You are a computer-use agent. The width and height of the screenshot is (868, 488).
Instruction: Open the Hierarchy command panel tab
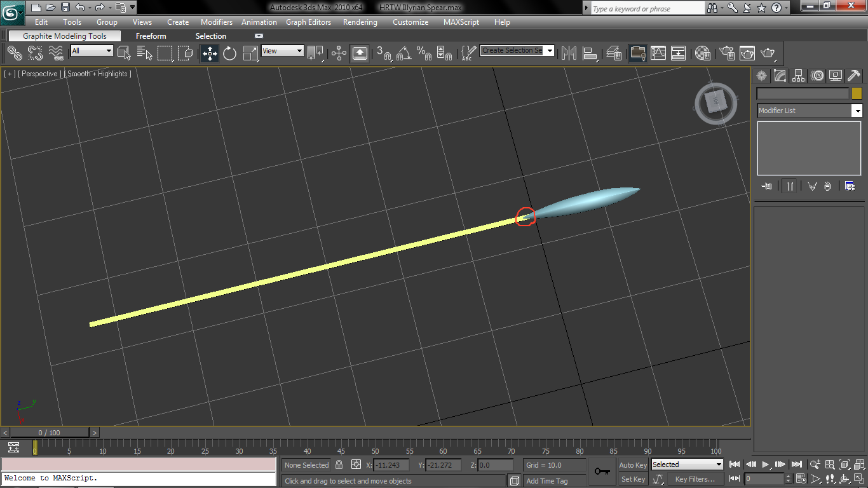point(799,76)
